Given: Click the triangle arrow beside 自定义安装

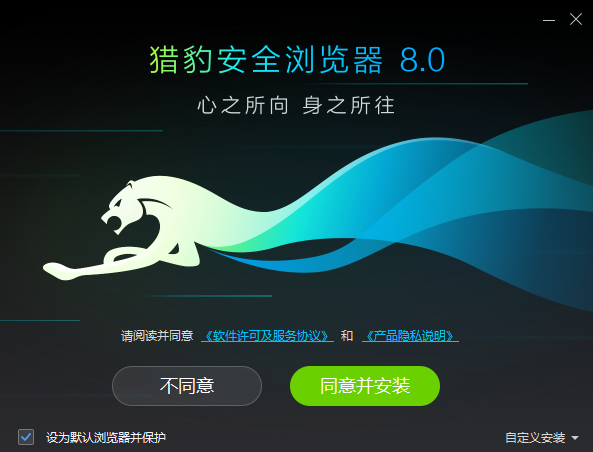Looking at the screenshot, I should [575, 438].
